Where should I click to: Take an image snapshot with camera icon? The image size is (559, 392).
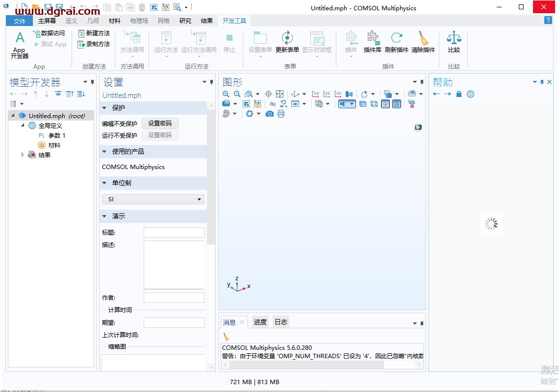270,114
